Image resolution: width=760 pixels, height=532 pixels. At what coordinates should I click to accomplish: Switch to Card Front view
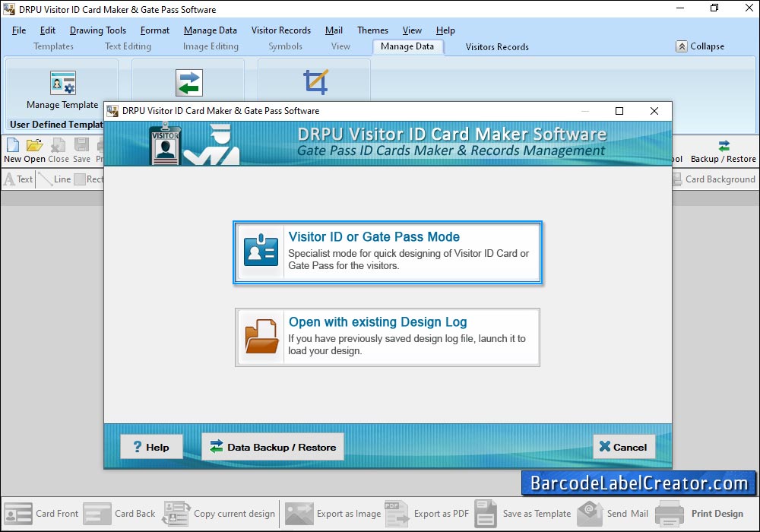coord(41,514)
